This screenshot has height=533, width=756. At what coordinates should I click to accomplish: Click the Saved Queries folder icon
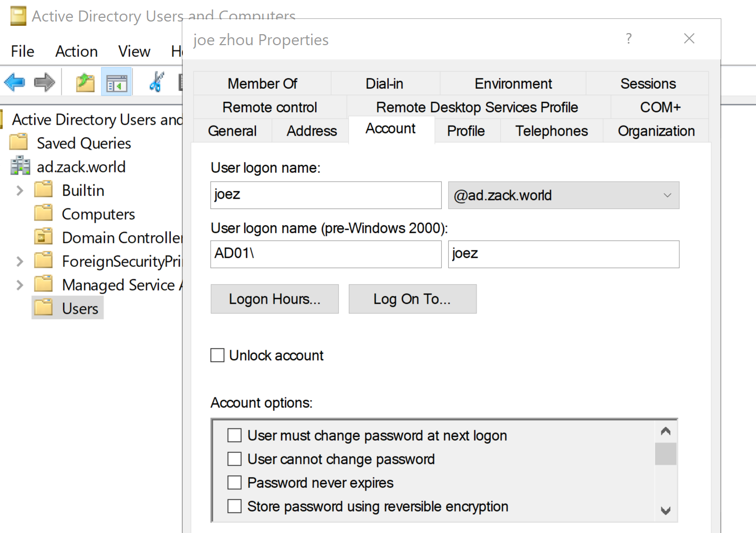tap(19, 142)
